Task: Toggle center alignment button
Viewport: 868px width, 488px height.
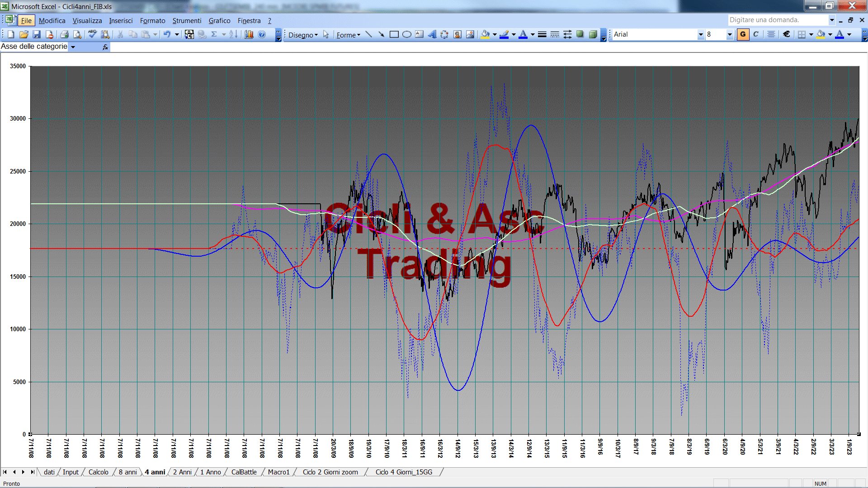Action: tap(771, 34)
